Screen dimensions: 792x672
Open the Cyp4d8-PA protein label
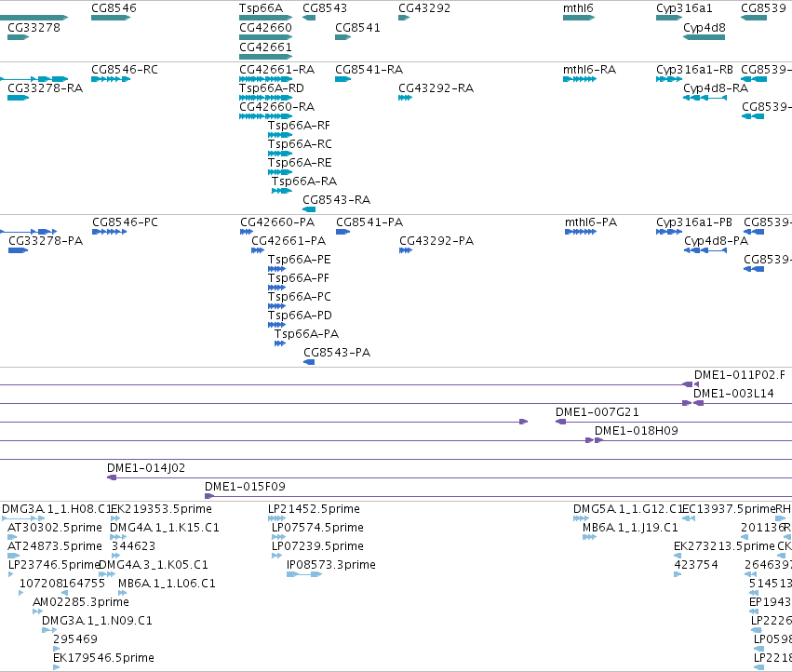[x=717, y=241]
